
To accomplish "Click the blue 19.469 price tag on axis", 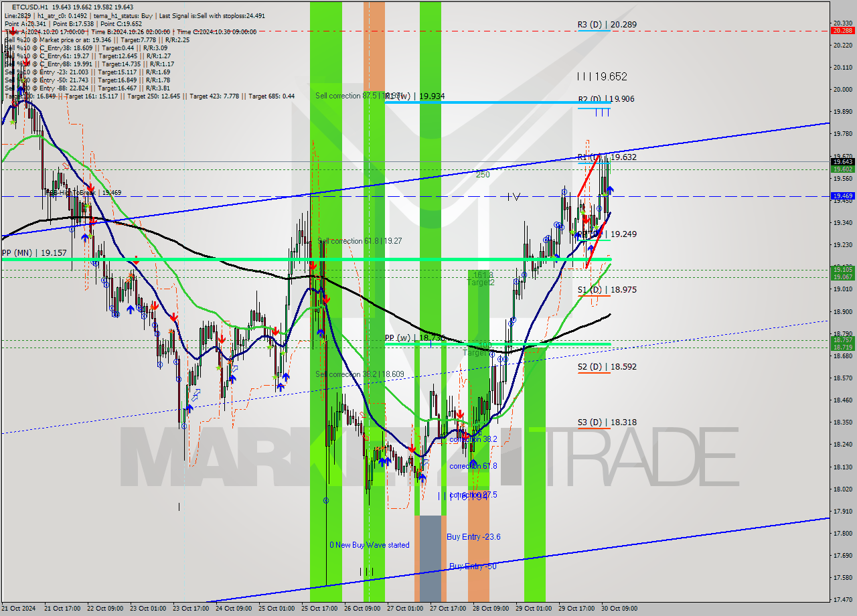I will click(842, 196).
